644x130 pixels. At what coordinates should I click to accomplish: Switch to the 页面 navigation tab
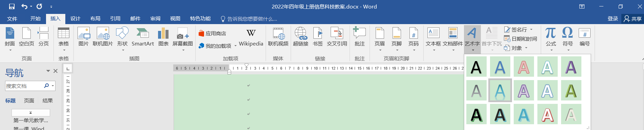(29, 100)
